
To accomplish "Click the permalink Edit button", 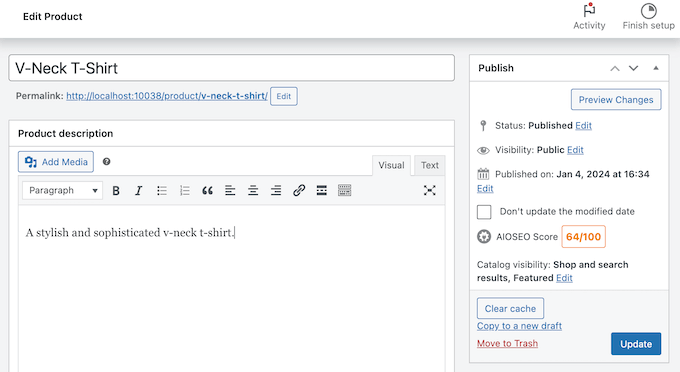I will tap(284, 96).
